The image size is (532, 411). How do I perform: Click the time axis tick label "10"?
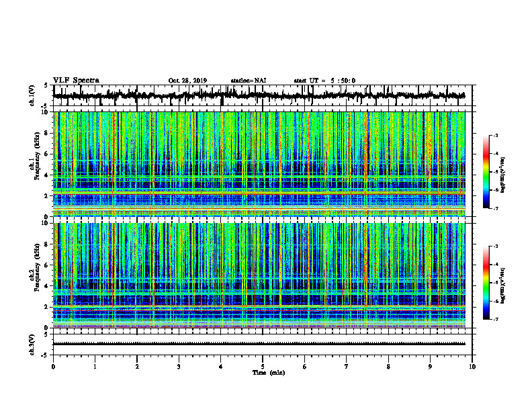coord(472,367)
